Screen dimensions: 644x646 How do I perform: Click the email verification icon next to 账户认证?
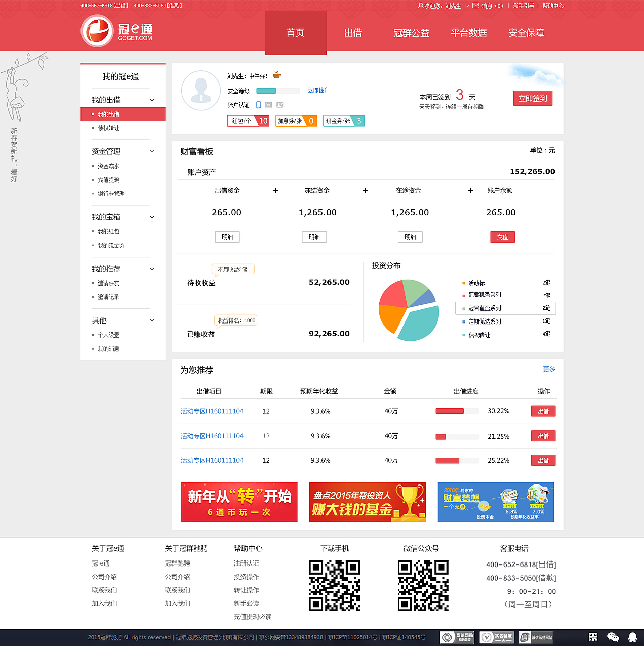click(x=268, y=105)
